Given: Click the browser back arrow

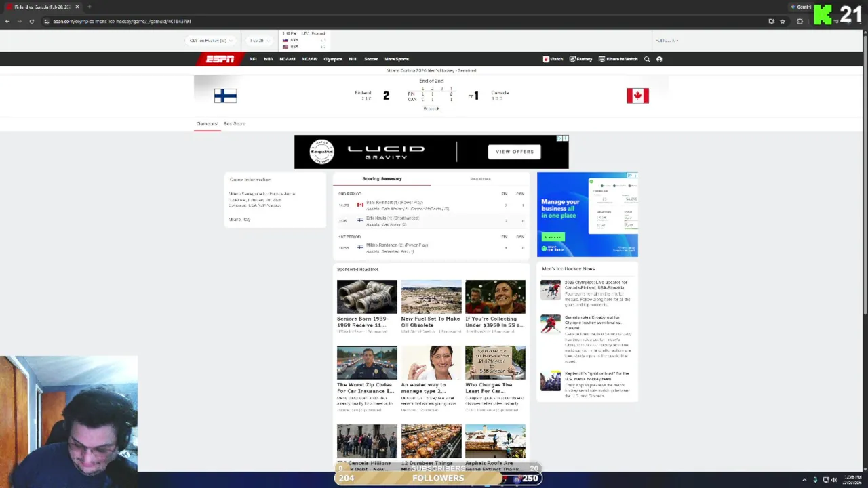Looking at the screenshot, I should click(7, 21).
